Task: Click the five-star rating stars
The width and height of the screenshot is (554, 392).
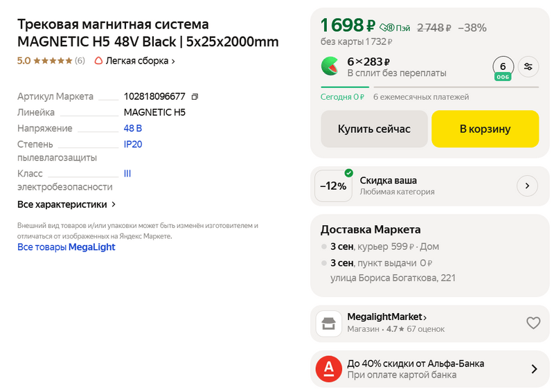Action: click(x=53, y=61)
